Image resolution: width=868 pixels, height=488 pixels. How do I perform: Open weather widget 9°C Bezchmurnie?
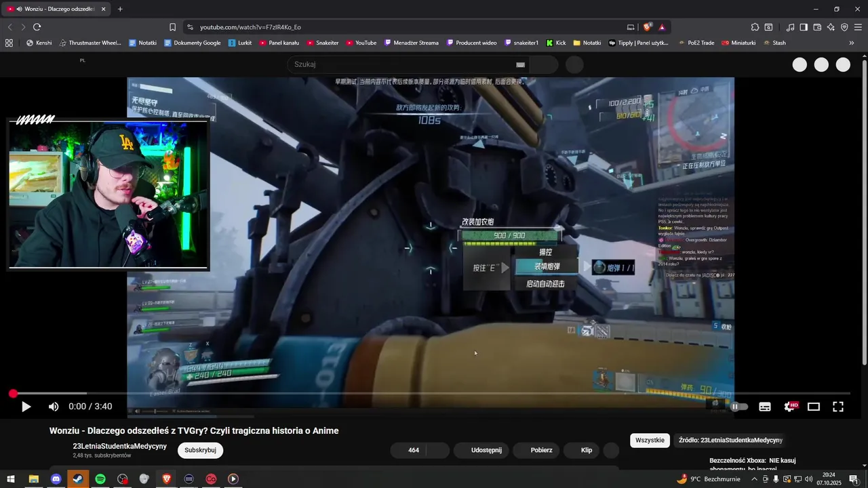(708, 479)
